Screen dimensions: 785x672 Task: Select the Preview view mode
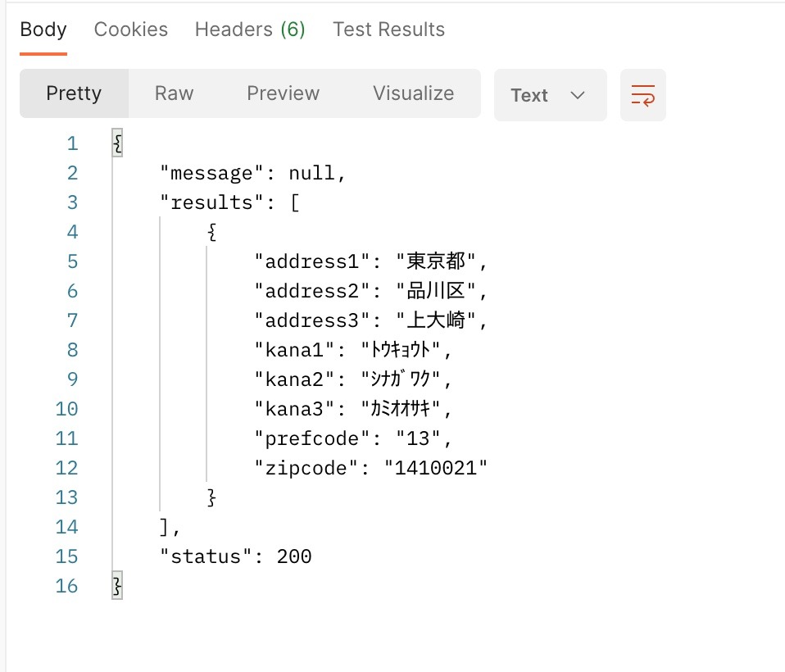284,93
